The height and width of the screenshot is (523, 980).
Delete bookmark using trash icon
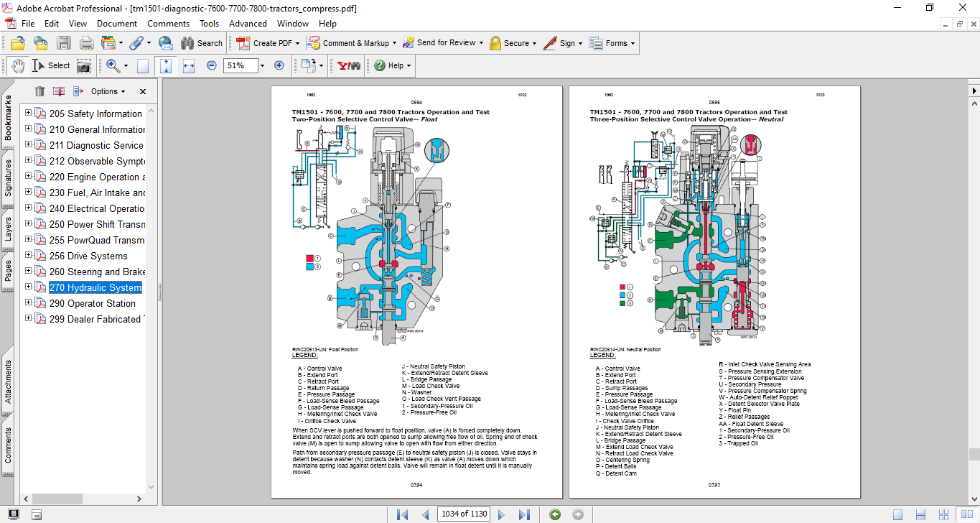click(x=39, y=91)
